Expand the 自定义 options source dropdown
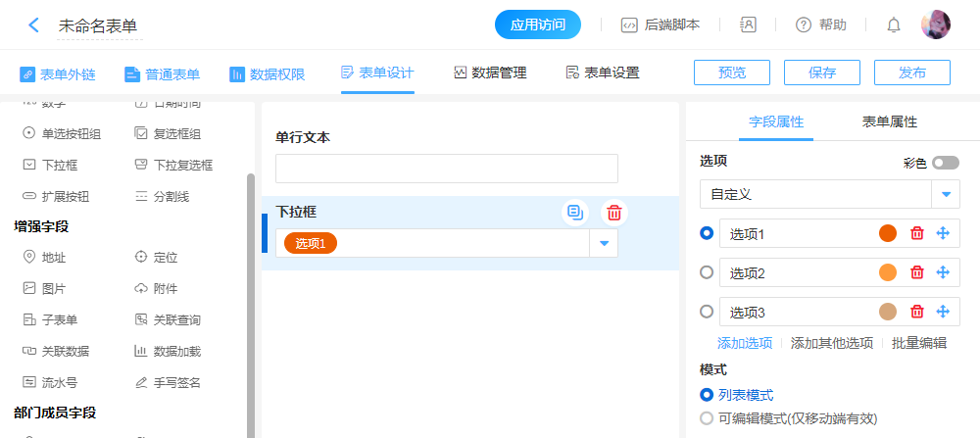 click(946, 194)
